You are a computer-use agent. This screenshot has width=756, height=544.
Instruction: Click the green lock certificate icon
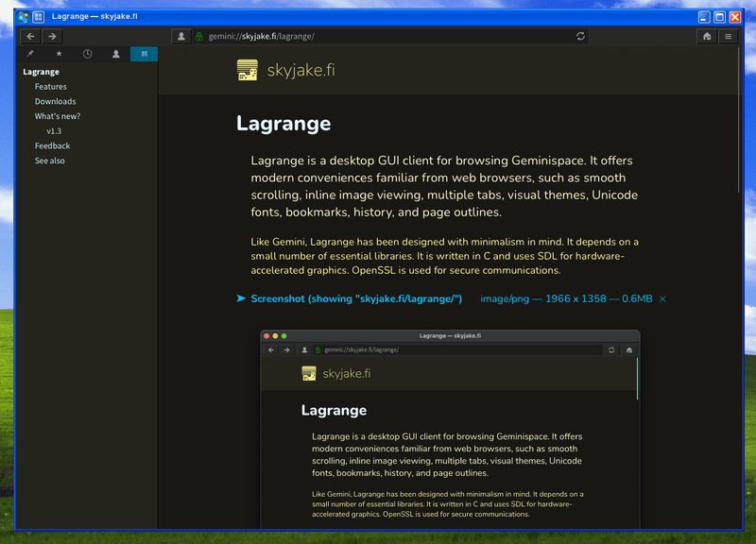pos(199,37)
